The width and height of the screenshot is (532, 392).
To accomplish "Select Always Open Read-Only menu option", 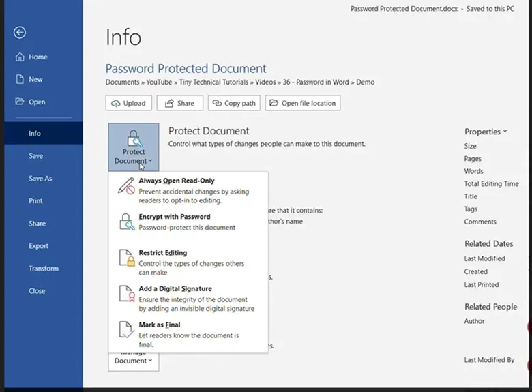I will click(188, 190).
